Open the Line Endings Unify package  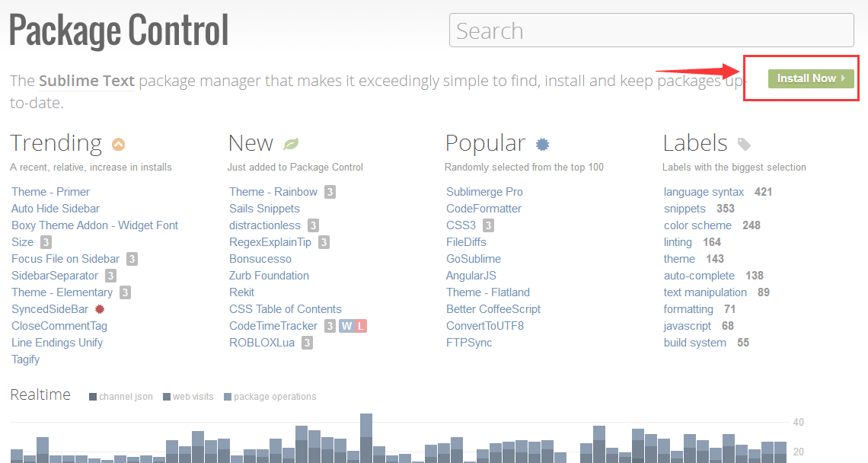coord(57,343)
